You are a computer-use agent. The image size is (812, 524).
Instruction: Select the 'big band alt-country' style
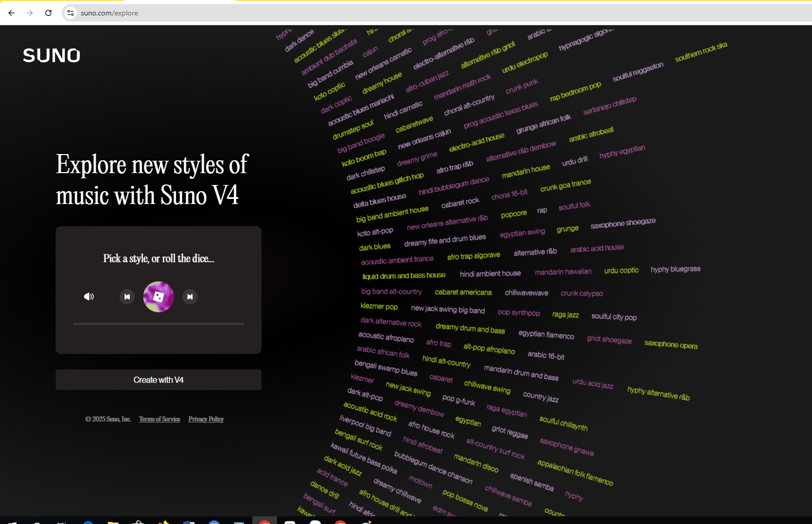(x=391, y=292)
